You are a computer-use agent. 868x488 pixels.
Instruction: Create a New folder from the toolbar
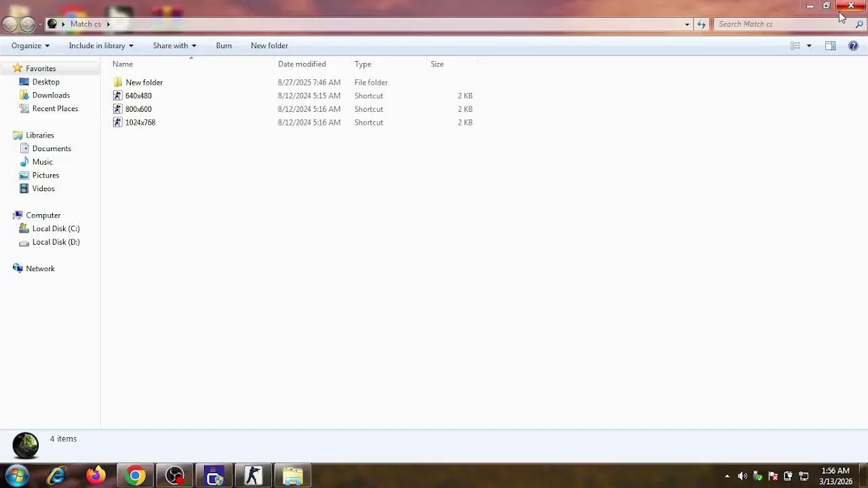[269, 45]
